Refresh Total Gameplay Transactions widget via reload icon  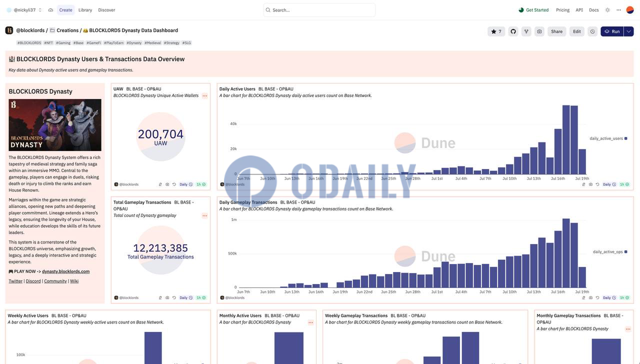pos(174,297)
